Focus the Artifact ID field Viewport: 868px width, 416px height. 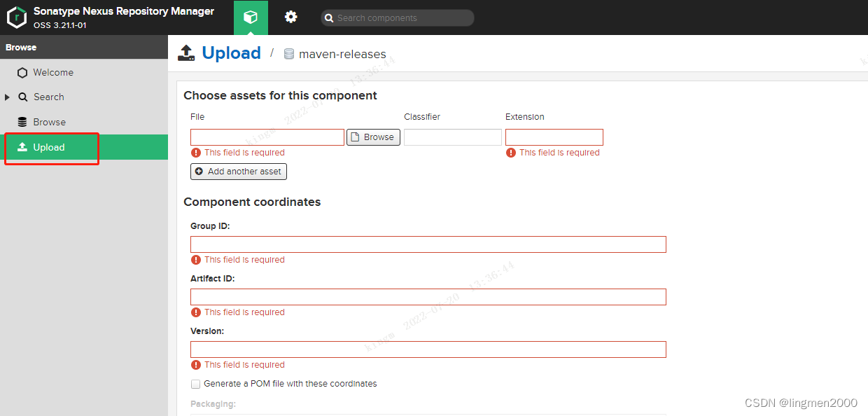pos(428,297)
